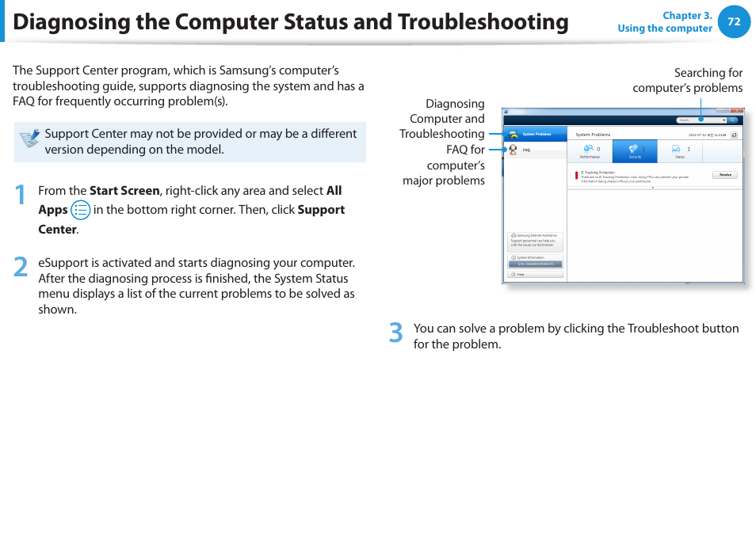The width and height of the screenshot is (756, 536).
Task: Click the serial number bar under System Information
Action: (535, 264)
